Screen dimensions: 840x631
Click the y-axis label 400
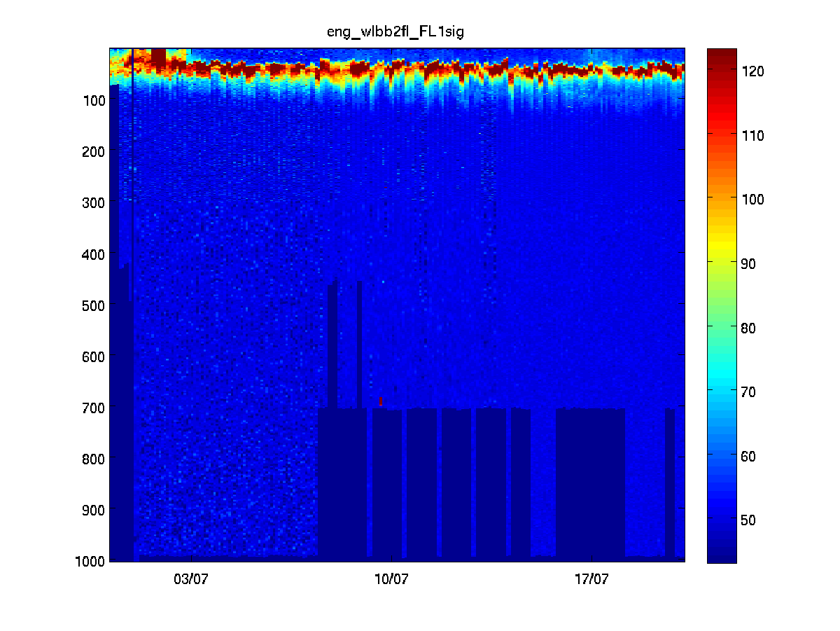tap(94, 254)
